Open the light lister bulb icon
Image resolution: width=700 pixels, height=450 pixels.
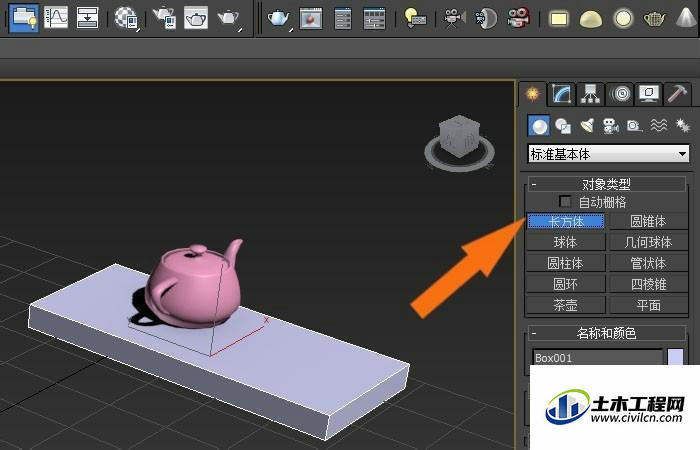click(415, 18)
